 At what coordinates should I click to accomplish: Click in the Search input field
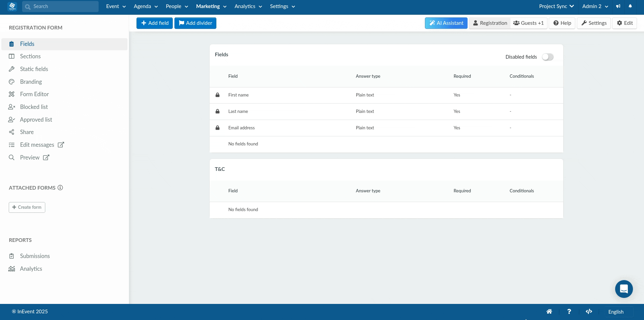60,6
